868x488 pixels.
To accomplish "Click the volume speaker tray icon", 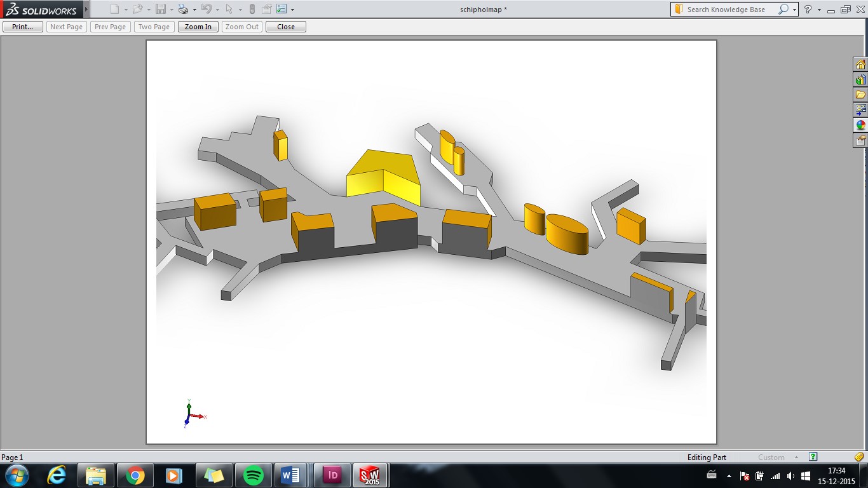I will click(x=790, y=476).
